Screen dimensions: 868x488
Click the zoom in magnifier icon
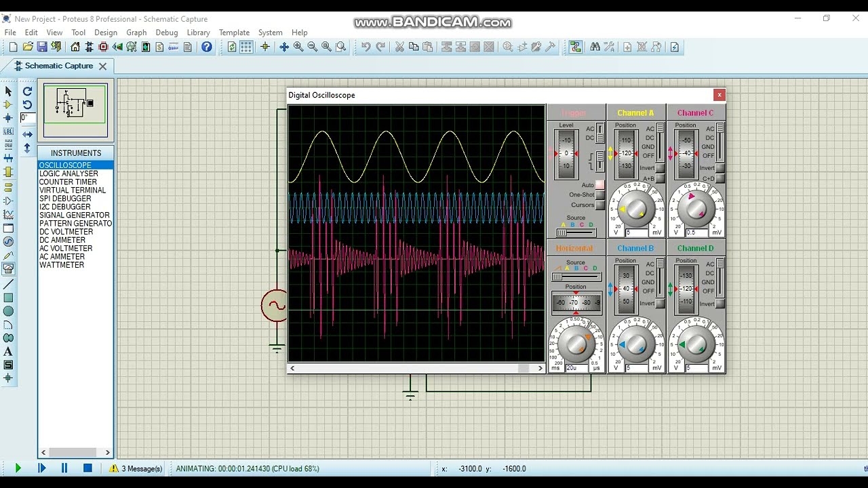(298, 47)
